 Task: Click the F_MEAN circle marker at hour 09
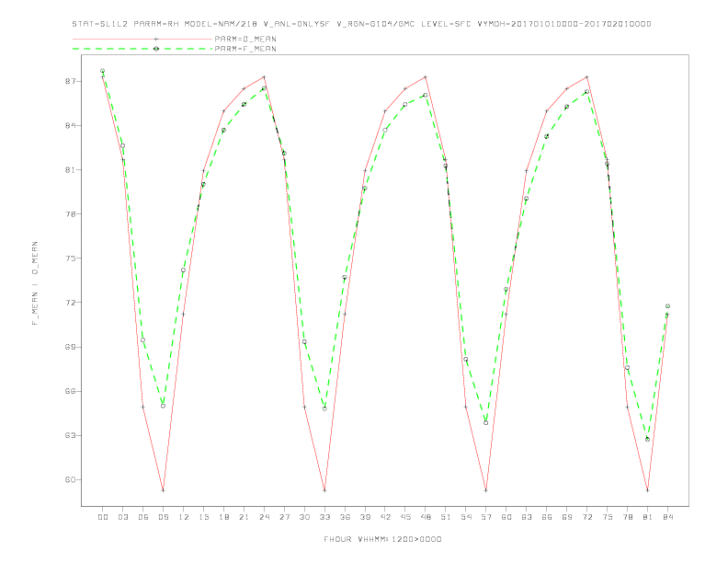coord(163,406)
